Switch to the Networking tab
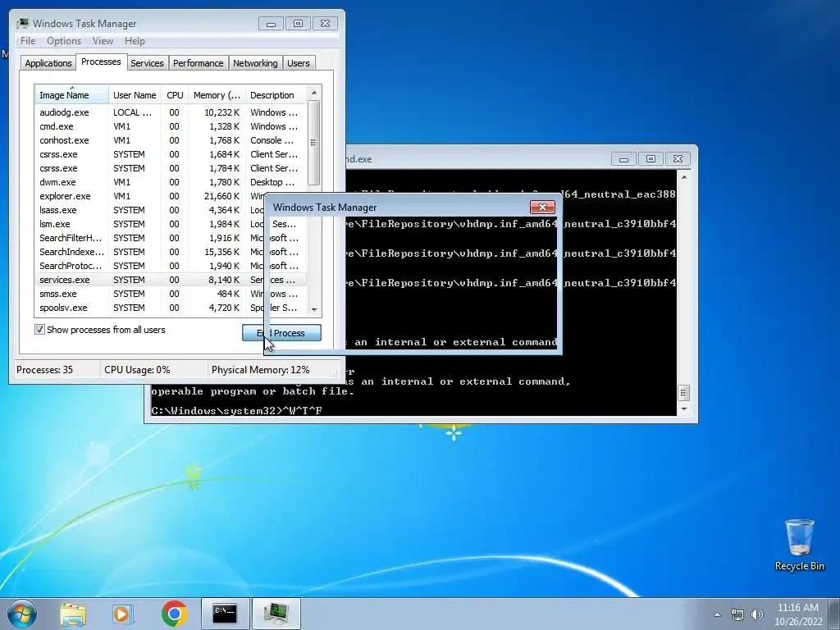The image size is (840, 630). tap(255, 63)
